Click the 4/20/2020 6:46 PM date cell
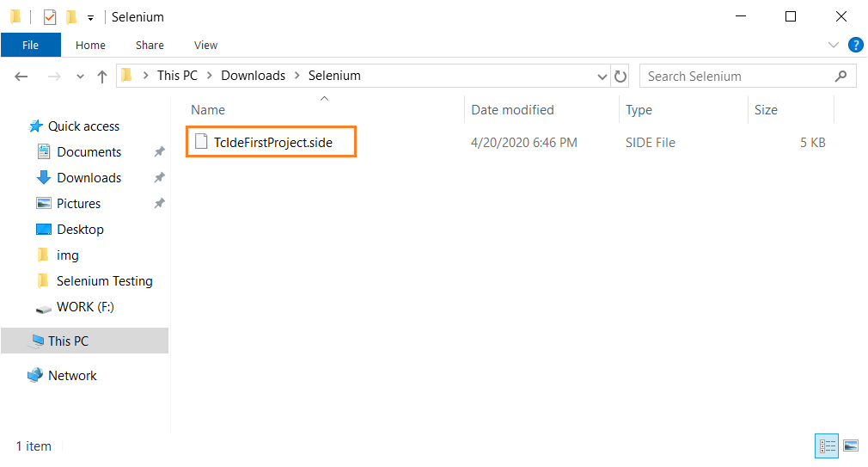The height and width of the screenshot is (467, 868). tap(523, 143)
